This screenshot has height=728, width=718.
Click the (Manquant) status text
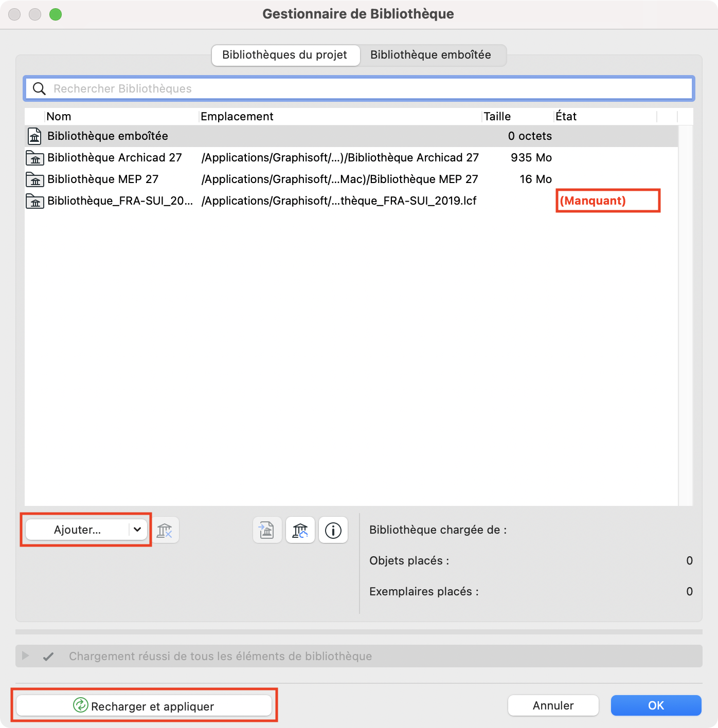[x=593, y=201]
